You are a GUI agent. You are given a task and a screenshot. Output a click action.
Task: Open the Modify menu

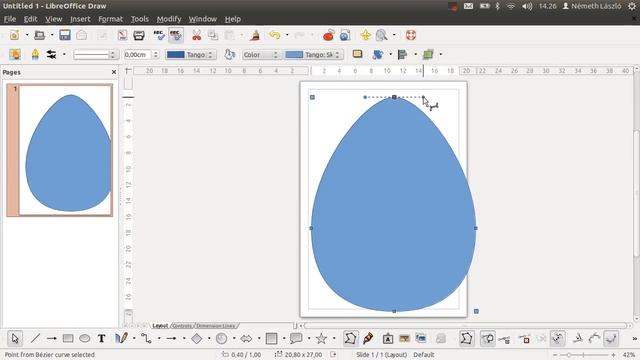[169, 19]
